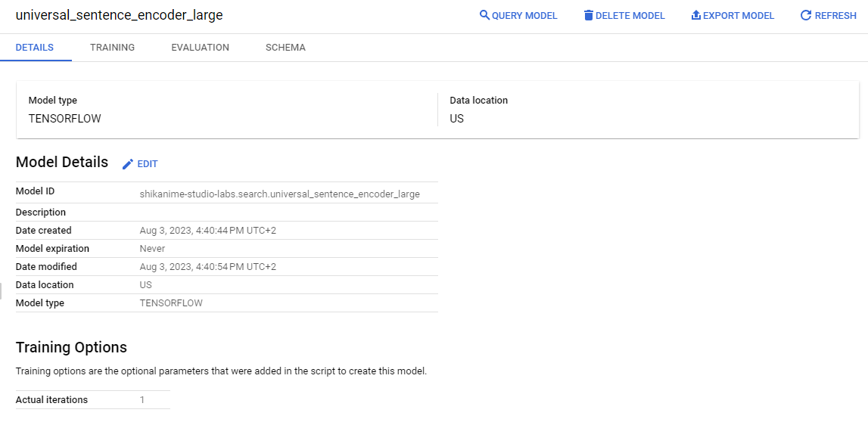Click the QUERY MODEL button label
The width and height of the screenshot is (868, 422).
point(524,16)
